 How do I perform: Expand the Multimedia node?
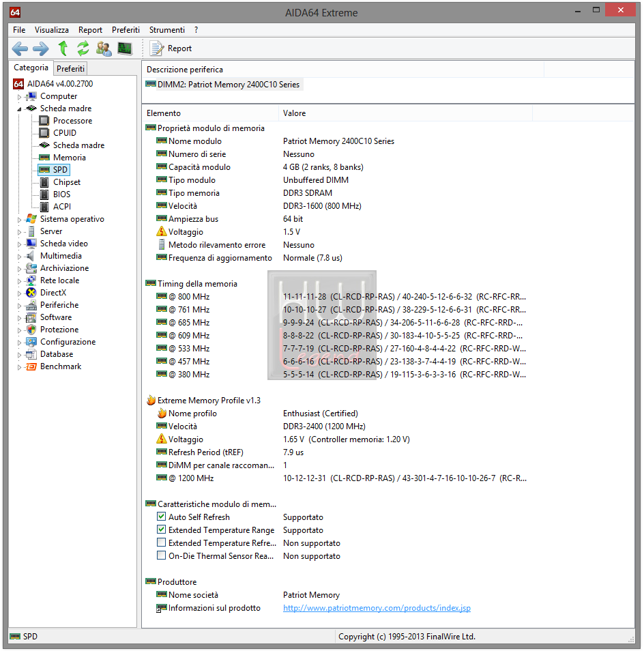(x=19, y=257)
